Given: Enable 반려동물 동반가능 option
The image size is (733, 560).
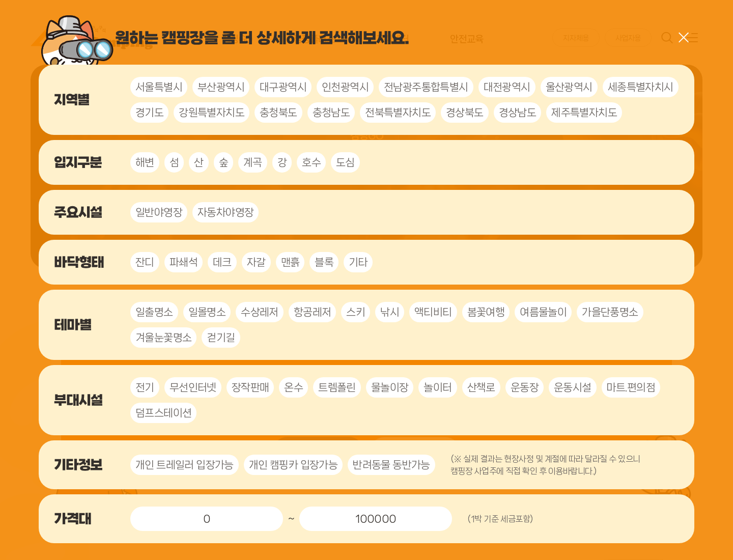Looking at the screenshot, I should click(x=391, y=465).
